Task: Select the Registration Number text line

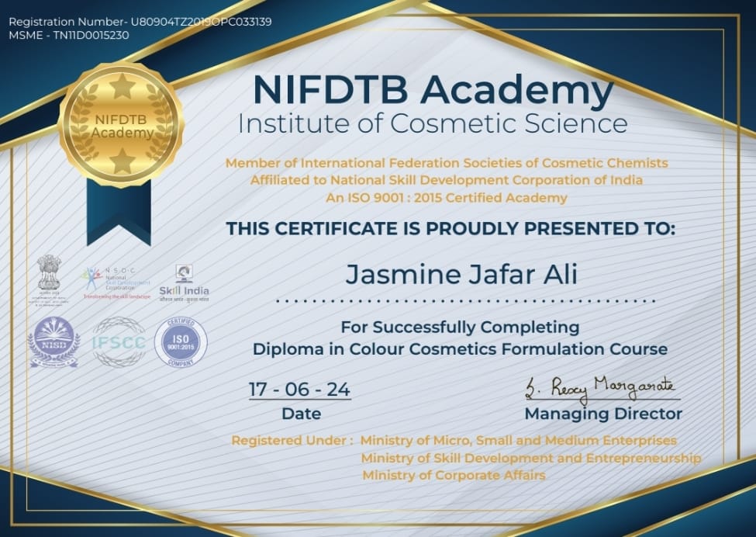Action: (140, 22)
